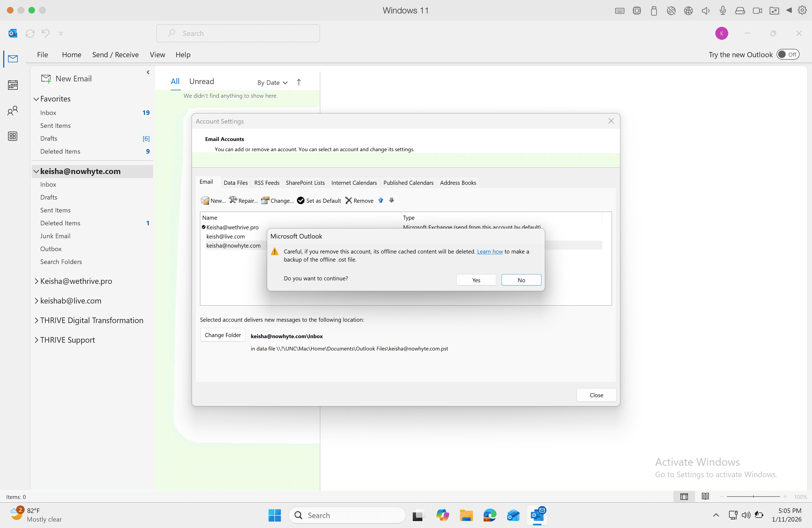Collapse the Favorites section
The image size is (812, 528).
coord(36,99)
